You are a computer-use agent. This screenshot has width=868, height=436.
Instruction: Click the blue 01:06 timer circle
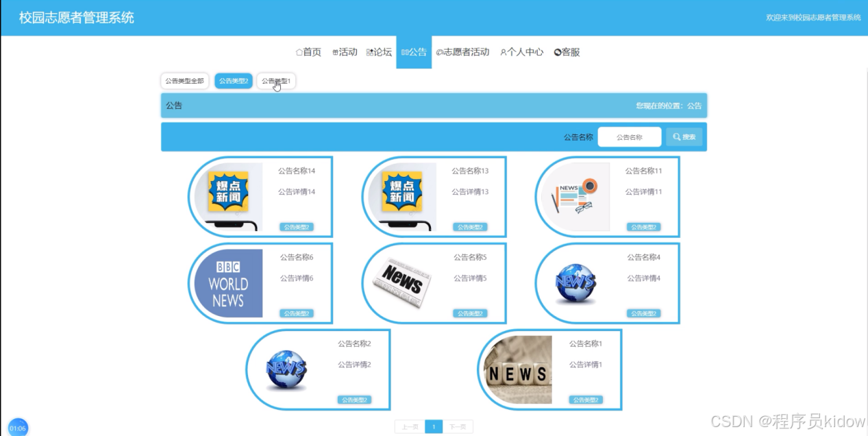point(16,426)
